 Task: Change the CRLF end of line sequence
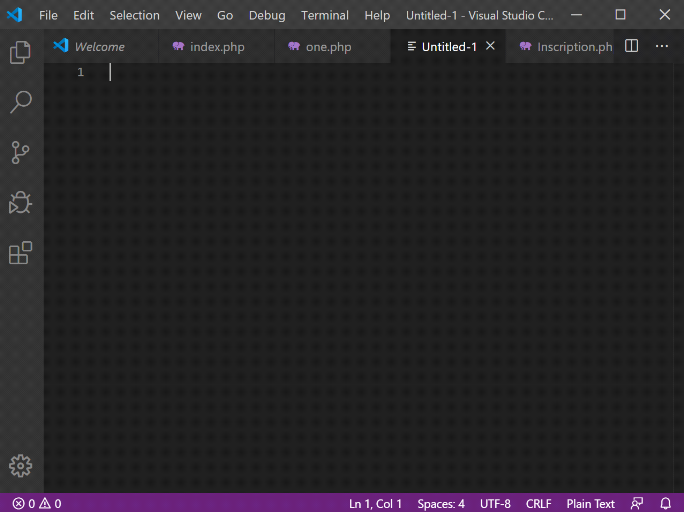click(538, 504)
